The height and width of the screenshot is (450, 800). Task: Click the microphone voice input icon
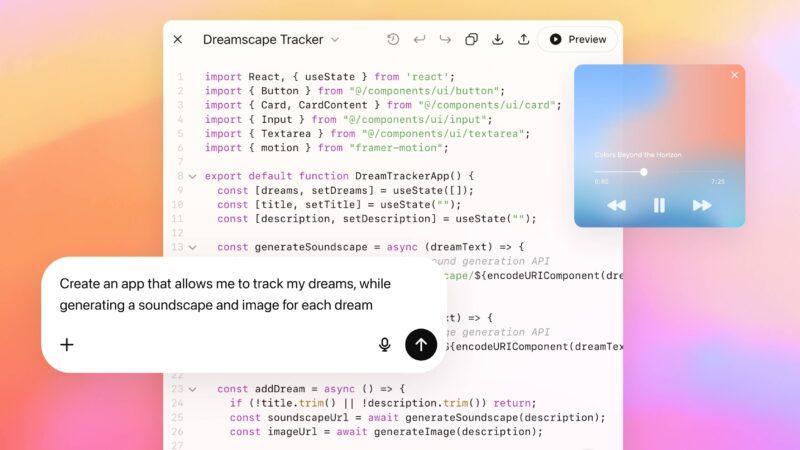tap(384, 344)
